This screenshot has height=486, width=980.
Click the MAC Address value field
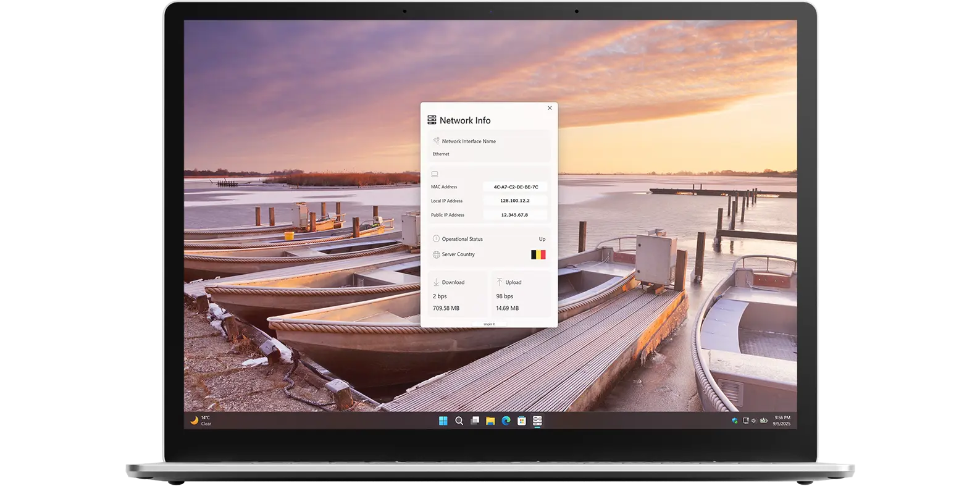pos(515,186)
